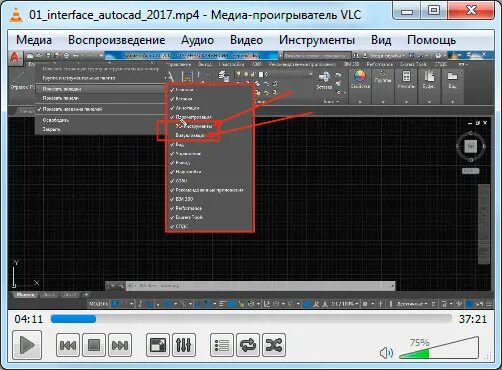Expand the folder Вид panel arrow in the video ribbon
This screenshot has height=370, width=502.
(x=452, y=101)
